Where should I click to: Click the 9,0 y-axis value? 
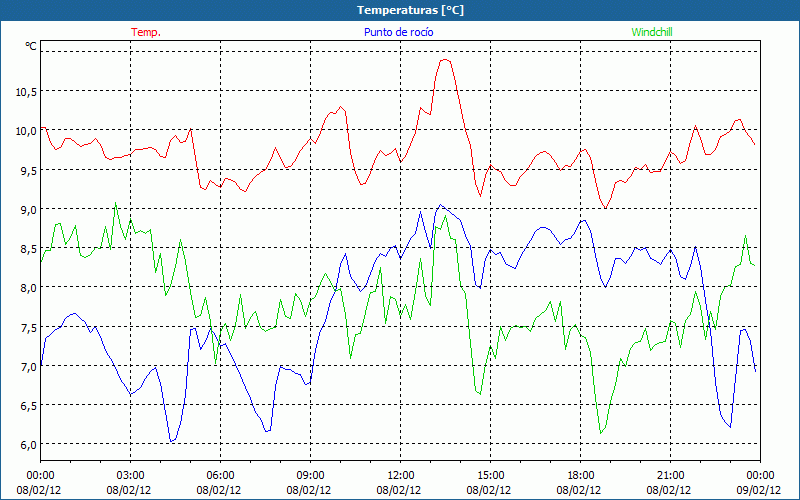coord(29,210)
